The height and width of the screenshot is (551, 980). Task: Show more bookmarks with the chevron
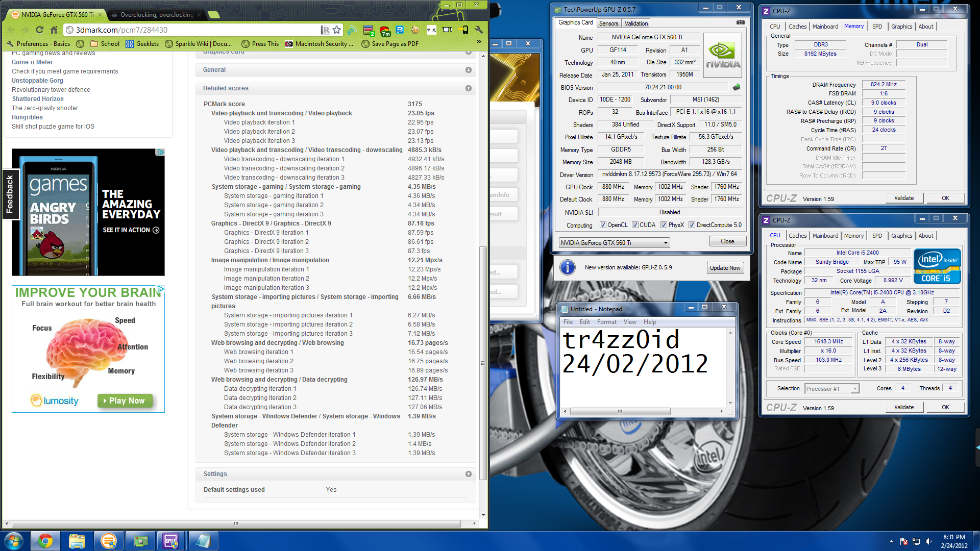tap(479, 42)
